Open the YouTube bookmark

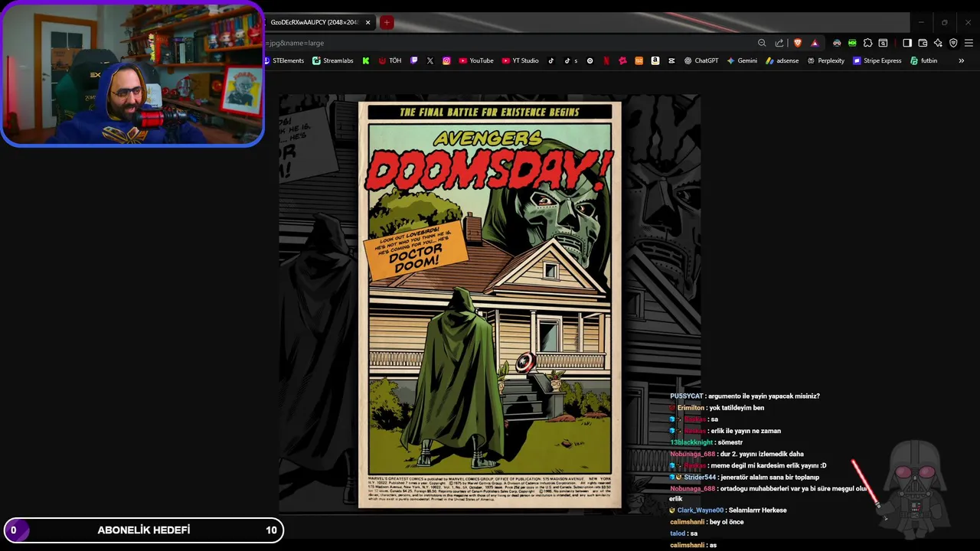pos(476,60)
